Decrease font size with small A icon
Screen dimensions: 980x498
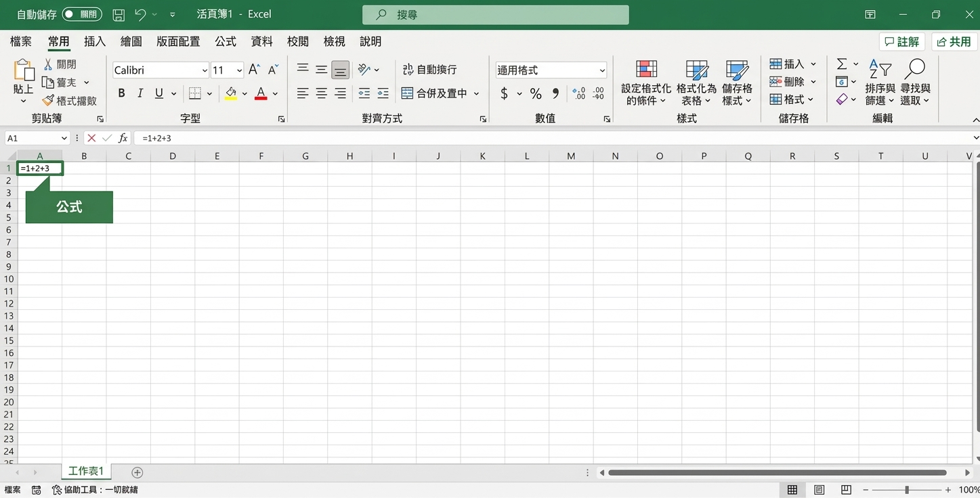273,70
